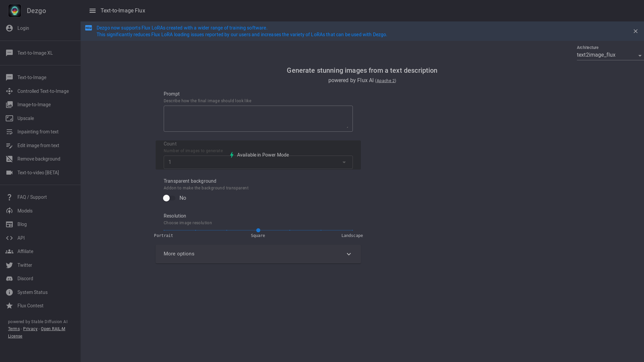Click the Login label
The width and height of the screenshot is (644, 362).
(23, 28)
